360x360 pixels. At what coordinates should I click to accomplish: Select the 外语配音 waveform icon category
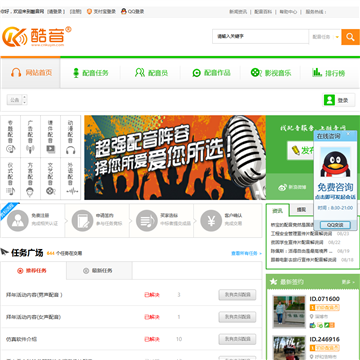tap(70, 178)
